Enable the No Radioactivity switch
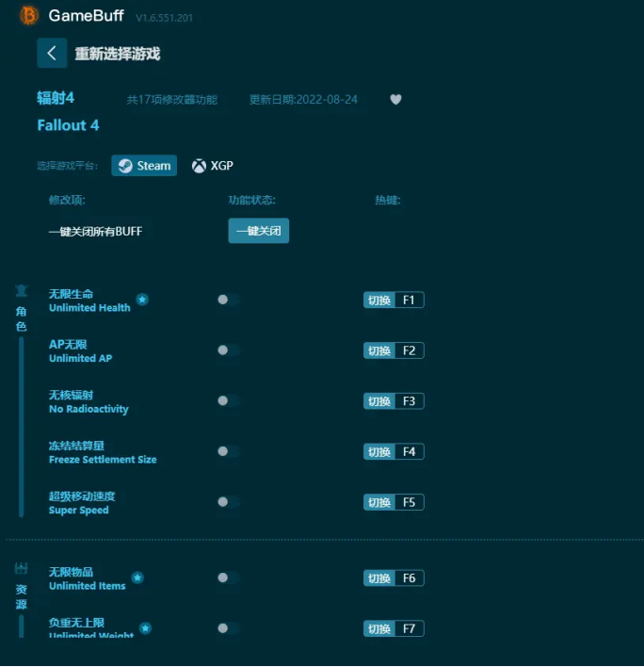The image size is (644, 667). [x=228, y=400]
